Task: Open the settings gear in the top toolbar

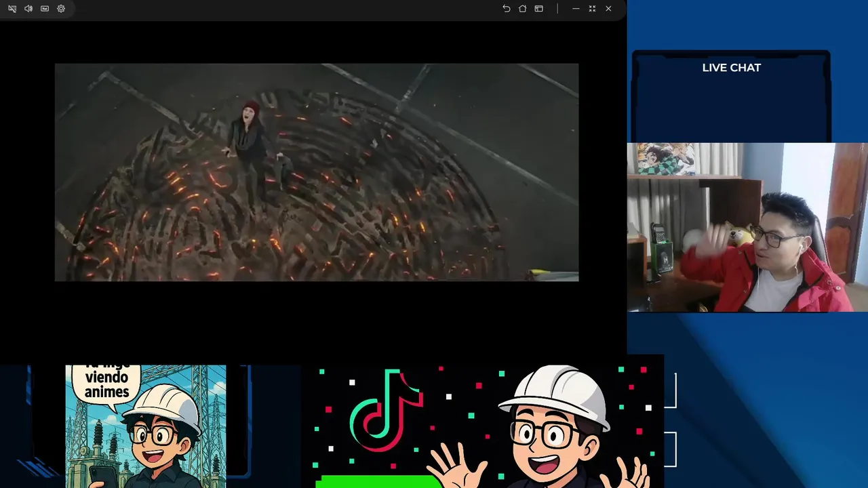Action: coord(61,9)
